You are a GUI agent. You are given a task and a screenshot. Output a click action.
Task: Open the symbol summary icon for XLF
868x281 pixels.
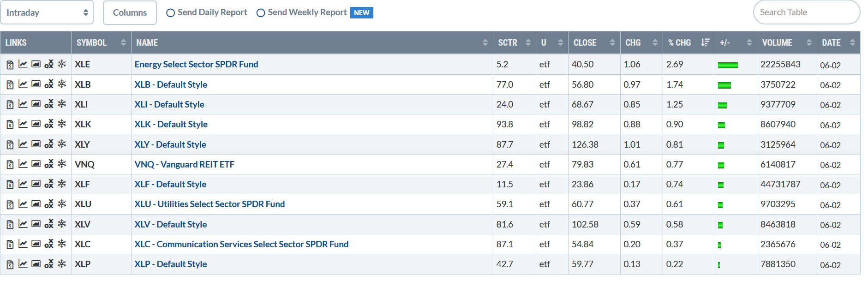10,185
